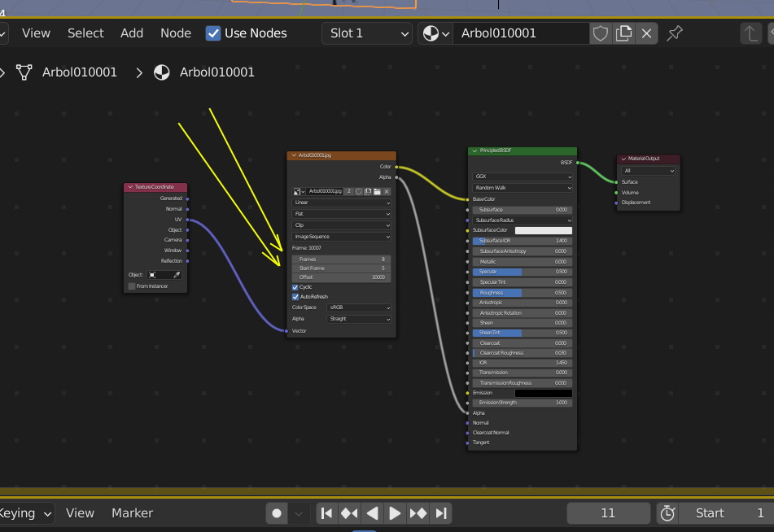Screen dimensions: 774x532
Task: Click the Subsurface Color white swatch
Action: [543, 230]
